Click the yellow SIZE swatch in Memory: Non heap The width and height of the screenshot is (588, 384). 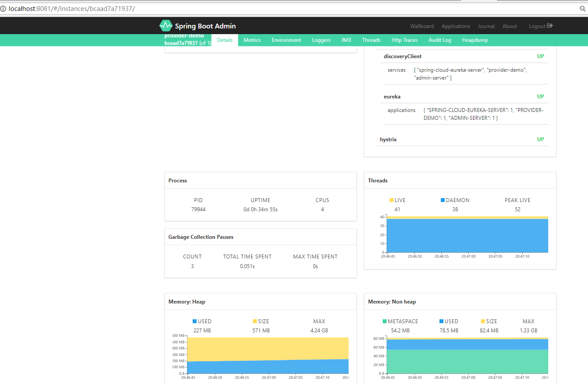coord(483,321)
